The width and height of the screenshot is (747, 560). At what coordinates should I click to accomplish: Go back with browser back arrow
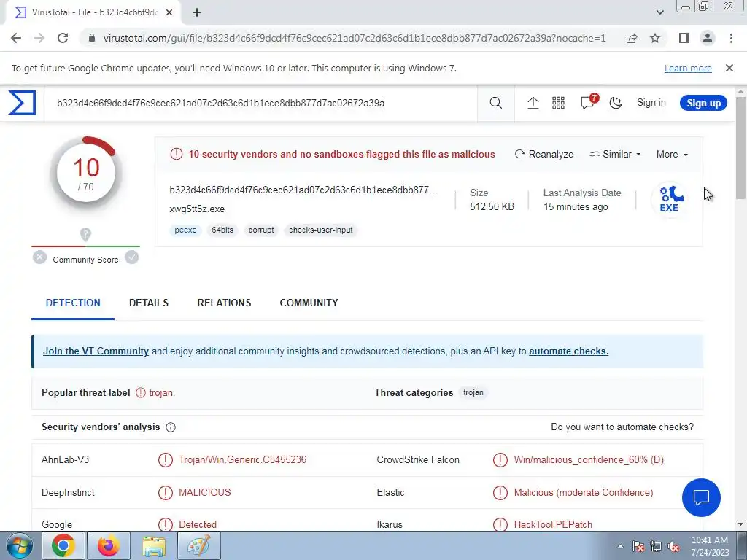tap(16, 38)
